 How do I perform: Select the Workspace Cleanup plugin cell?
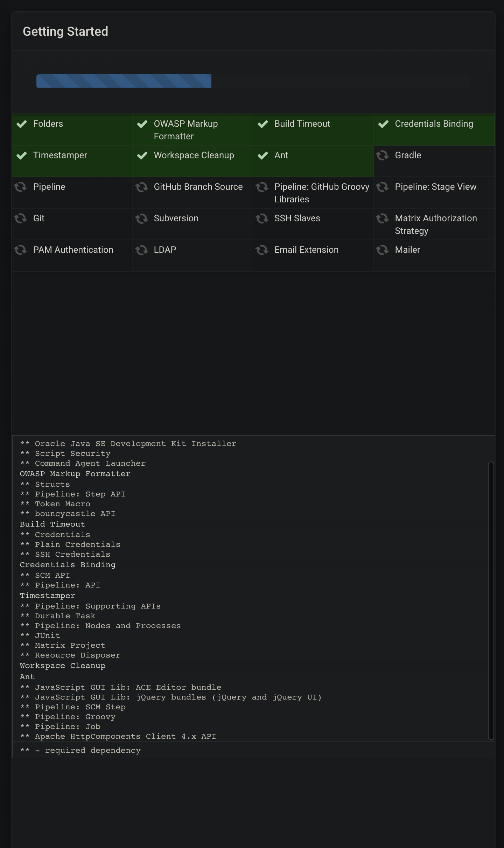point(193,161)
